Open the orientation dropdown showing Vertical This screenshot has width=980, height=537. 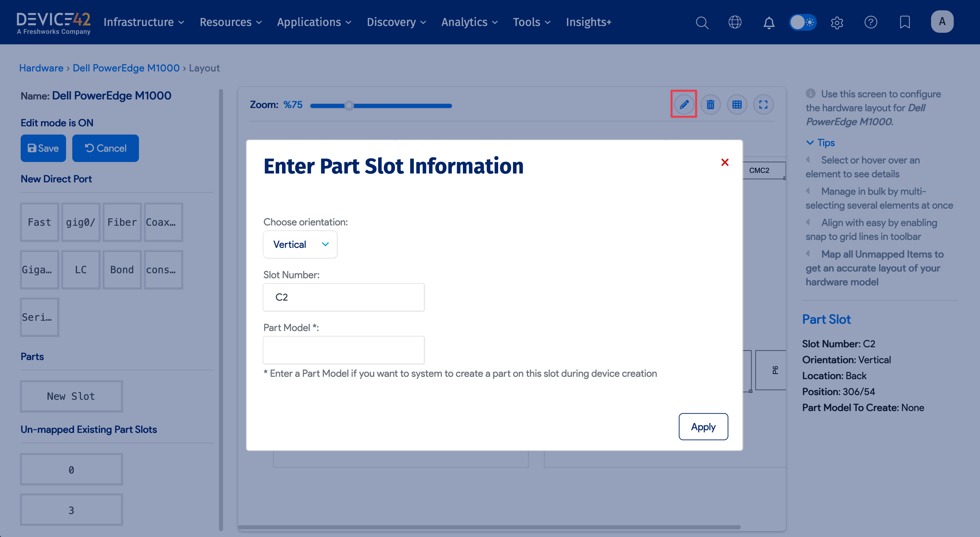[300, 244]
